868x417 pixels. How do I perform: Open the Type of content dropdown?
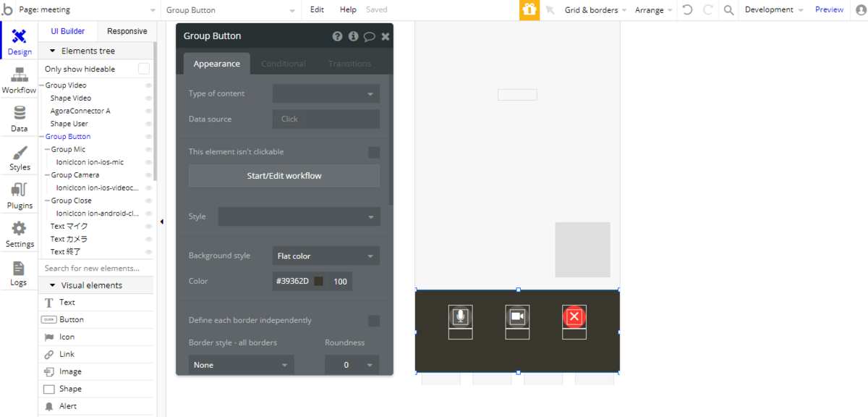(326, 93)
